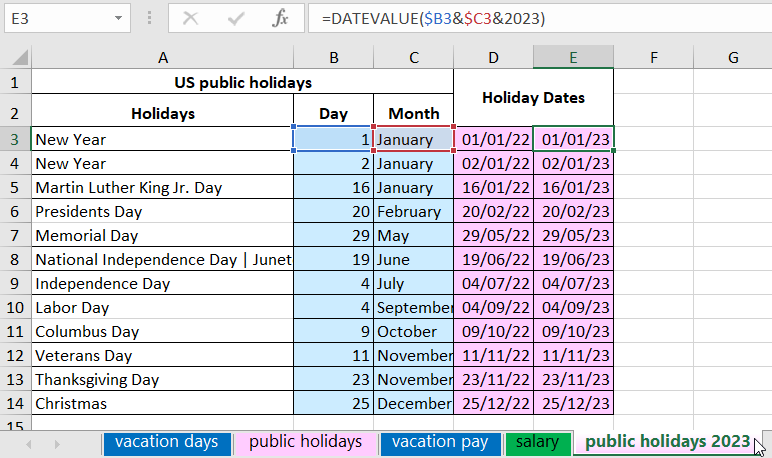Click day value 16 cell
Image resolution: width=772 pixels, height=458 pixels.
pos(333,188)
